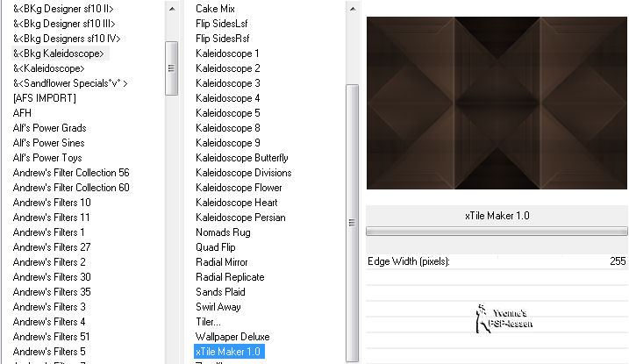Click the Edge Width slider bar
Image resolution: width=629 pixels, height=364 pixels.
point(497,232)
